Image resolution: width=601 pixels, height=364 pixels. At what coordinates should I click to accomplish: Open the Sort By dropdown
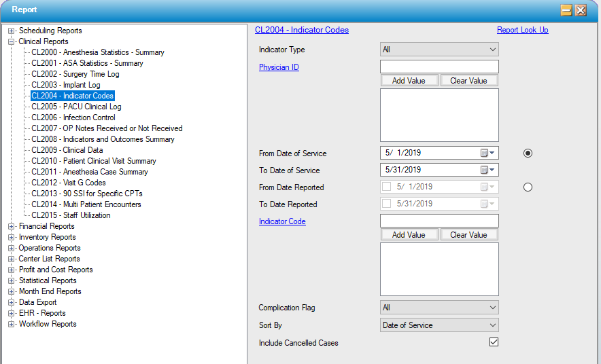439,325
